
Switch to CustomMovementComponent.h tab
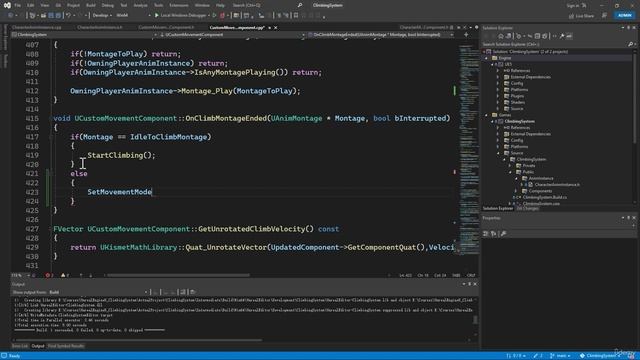166,28
